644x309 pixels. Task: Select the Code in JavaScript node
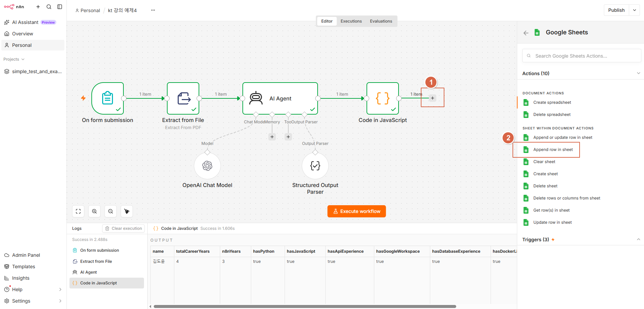pos(383,98)
